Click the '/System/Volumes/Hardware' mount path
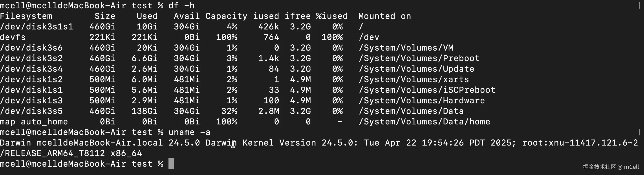The image size is (644, 175). click(x=422, y=100)
